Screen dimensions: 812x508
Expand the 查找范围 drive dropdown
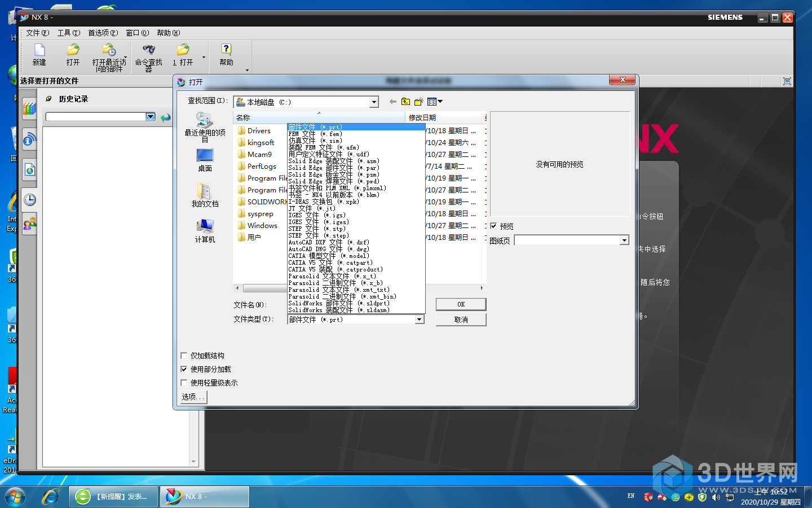pyautogui.click(x=374, y=102)
